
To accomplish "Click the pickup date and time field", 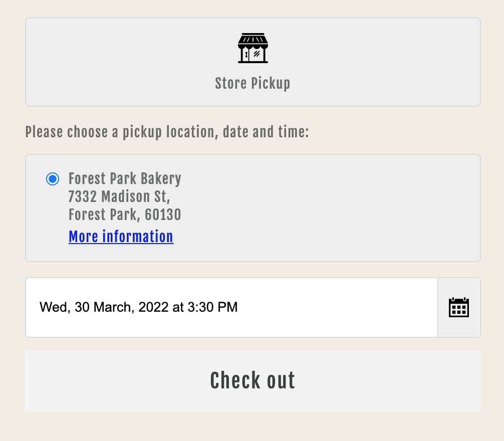I will 232,308.
